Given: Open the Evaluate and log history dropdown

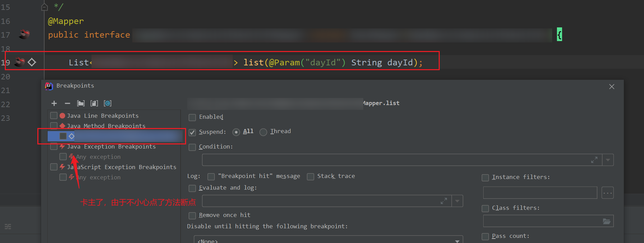Looking at the screenshot, I should (457, 201).
